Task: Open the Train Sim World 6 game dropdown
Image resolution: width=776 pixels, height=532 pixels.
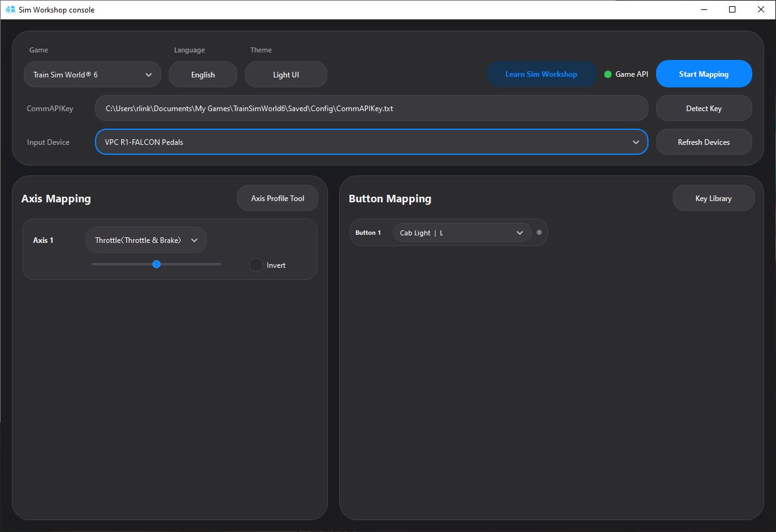Action: 92,74
